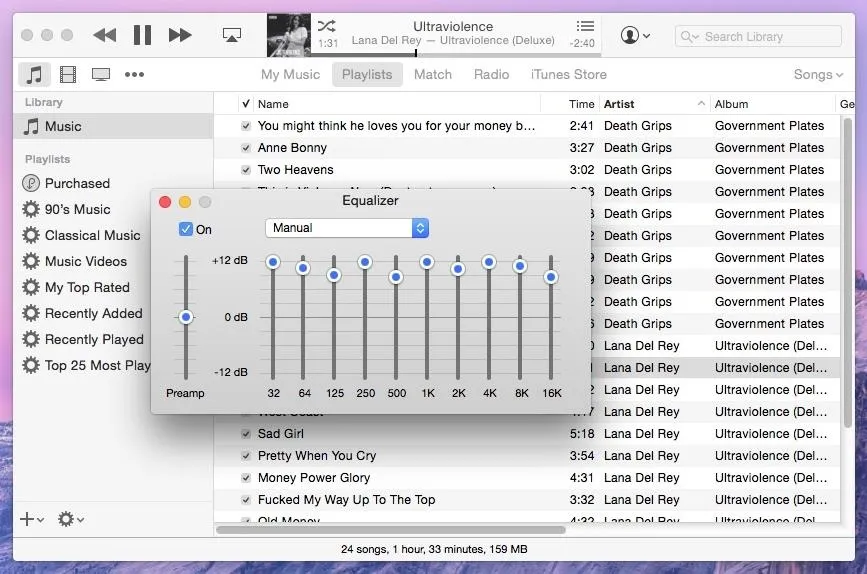
Task: Sort by the Album column header
Action: [772, 104]
